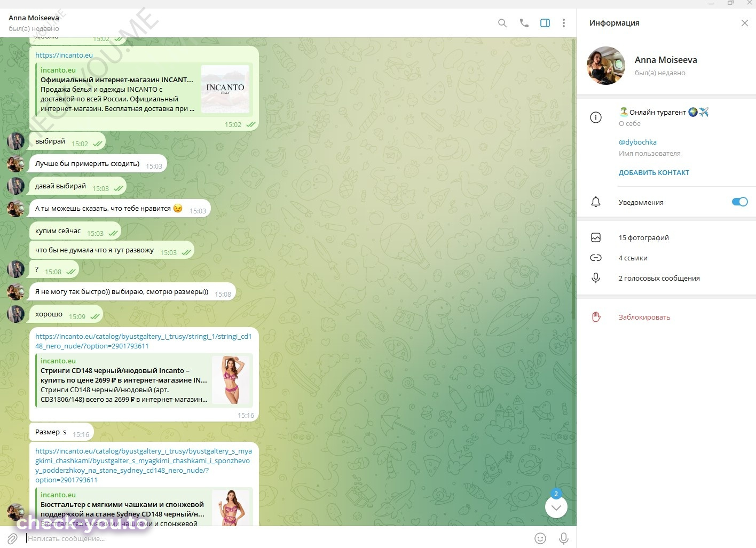Open the 15 фотографий shared media
The width and height of the screenshot is (756, 548).
pyautogui.click(x=644, y=237)
